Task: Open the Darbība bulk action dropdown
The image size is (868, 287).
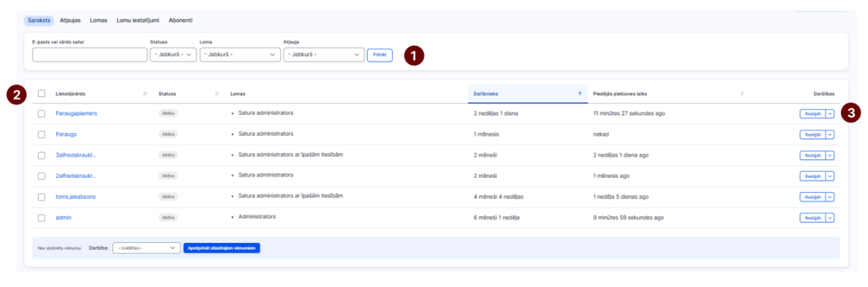Action: [x=147, y=248]
